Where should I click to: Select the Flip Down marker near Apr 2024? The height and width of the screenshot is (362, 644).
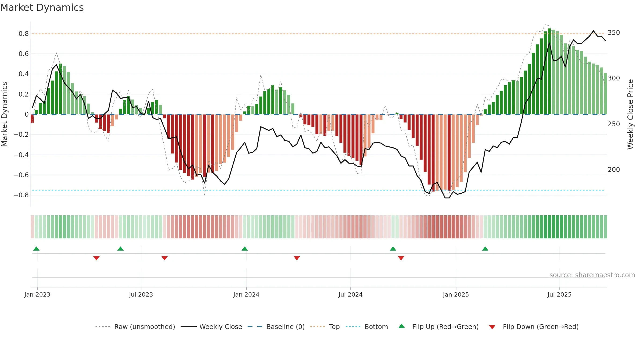click(297, 258)
